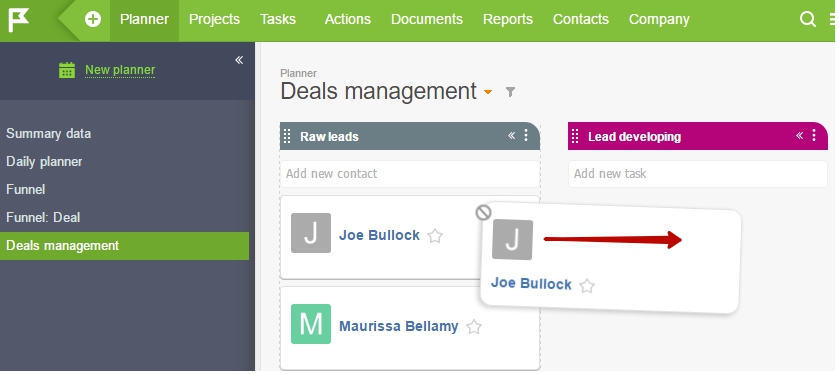Click the Raw leads drag handle grip
The width and height of the screenshot is (839, 374).
pos(287,136)
